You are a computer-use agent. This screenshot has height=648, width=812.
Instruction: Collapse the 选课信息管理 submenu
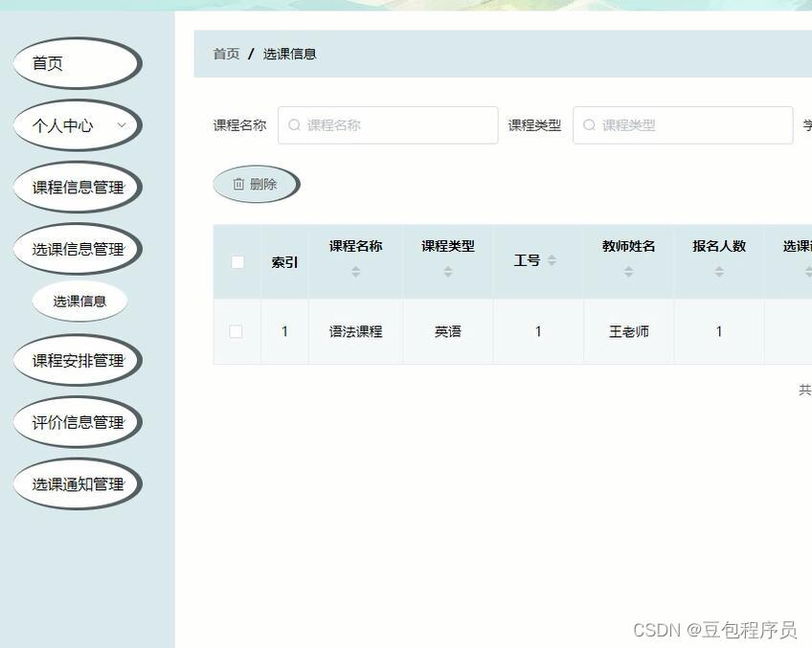(x=77, y=248)
